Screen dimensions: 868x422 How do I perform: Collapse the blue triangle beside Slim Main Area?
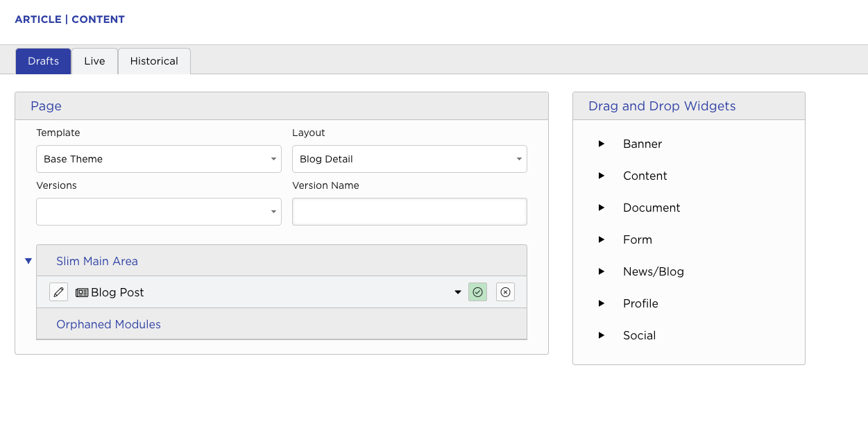click(x=28, y=261)
